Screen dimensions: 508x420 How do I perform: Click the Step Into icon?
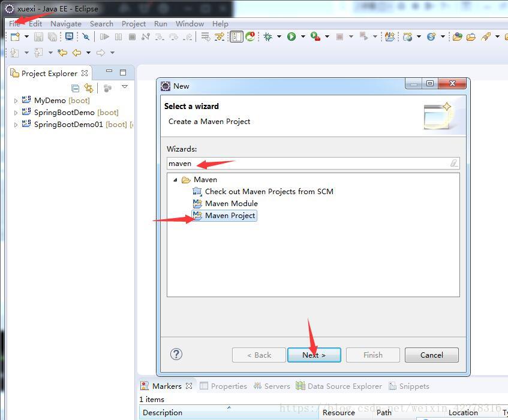(159, 37)
